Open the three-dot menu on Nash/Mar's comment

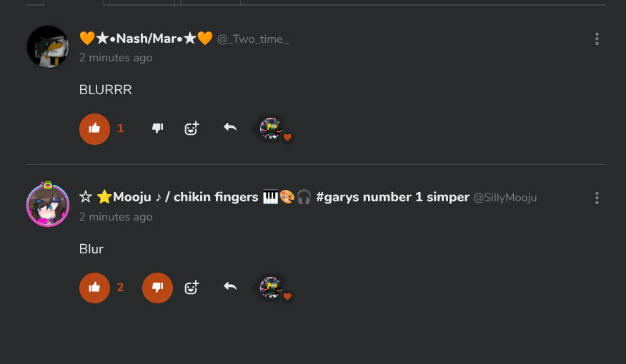tap(597, 39)
